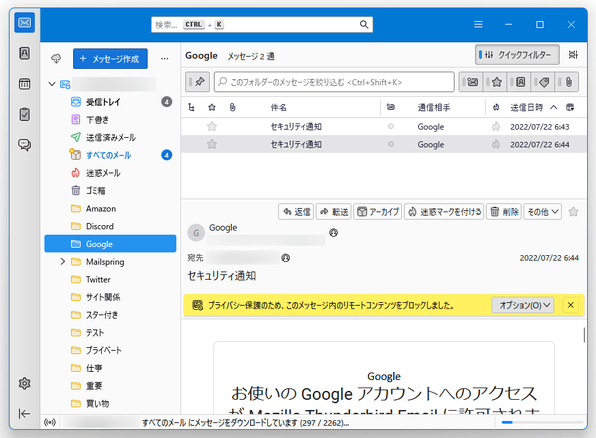Image resolution: width=596 pixels, height=438 pixels.
Task: Click the 削除 delete button
Action: coord(504,212)
